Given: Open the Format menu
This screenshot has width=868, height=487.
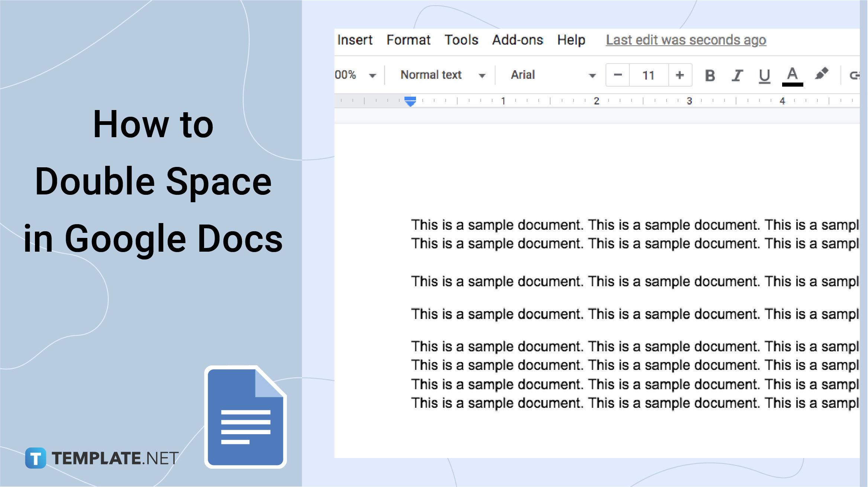Looking at the screenshot, I should pyautogui.click(x=409, y=40).
